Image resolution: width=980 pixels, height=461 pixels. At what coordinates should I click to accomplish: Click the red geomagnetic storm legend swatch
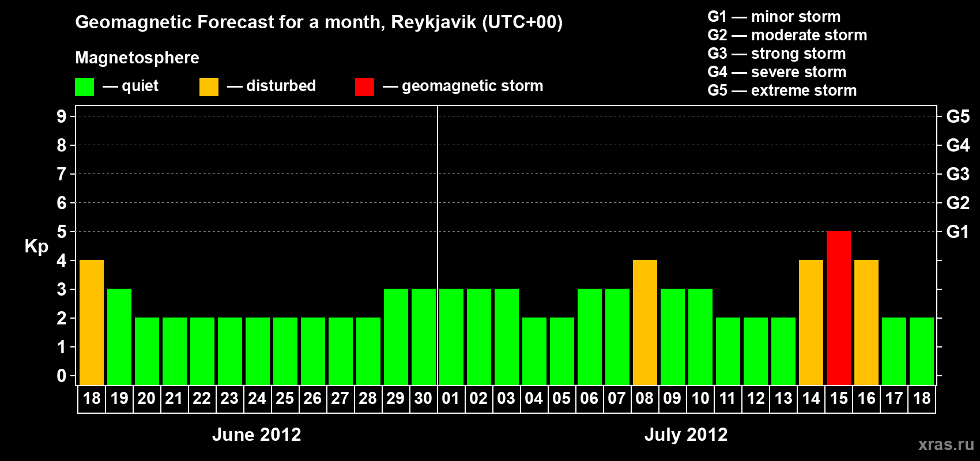[364, 87]
